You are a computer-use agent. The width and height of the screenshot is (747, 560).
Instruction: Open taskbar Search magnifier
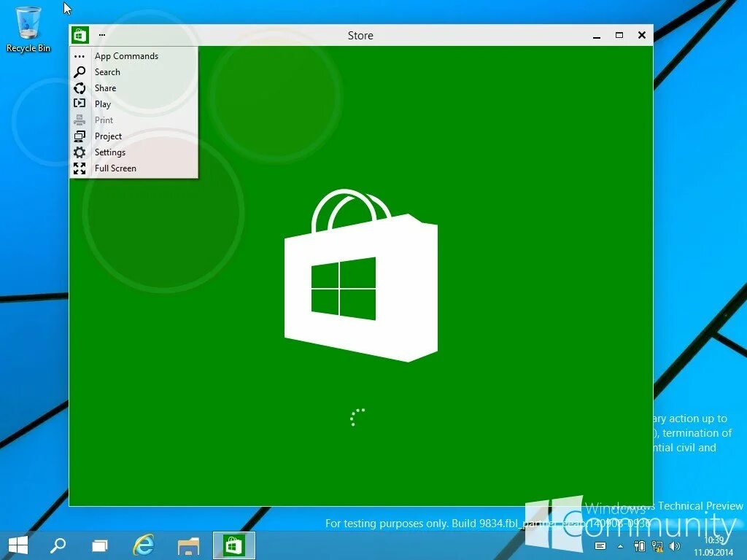[x=58, y=545]
